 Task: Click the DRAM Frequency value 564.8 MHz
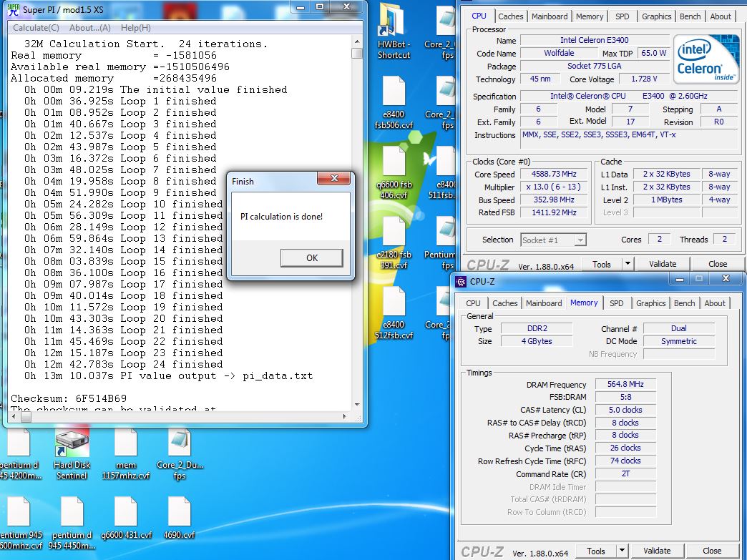click(x=625, y=384)
